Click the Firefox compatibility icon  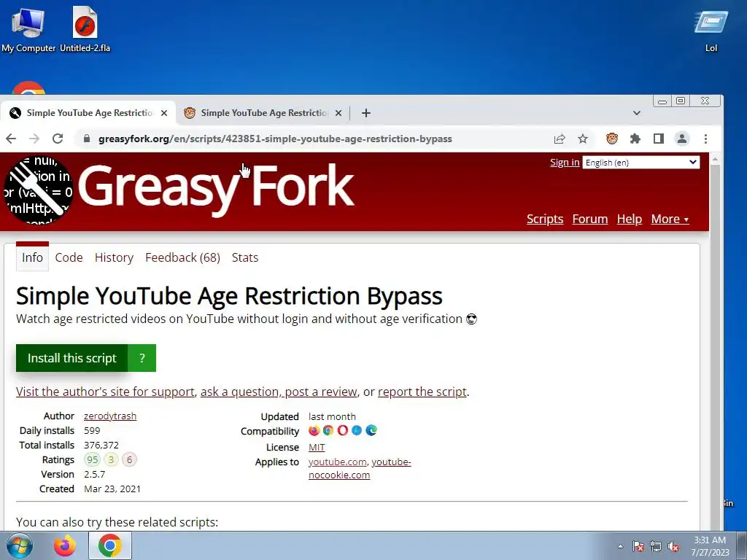(x=314, y=430)
